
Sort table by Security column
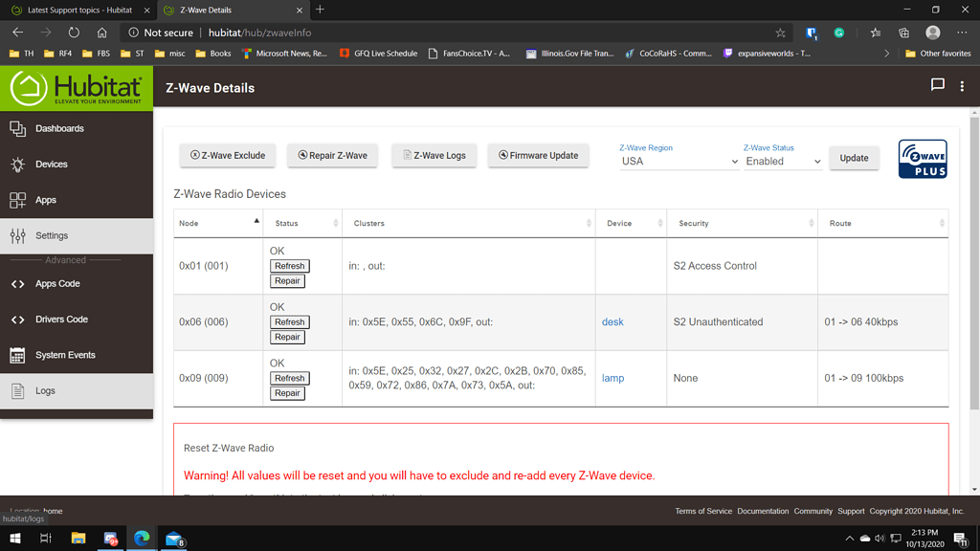pos(743,223)
